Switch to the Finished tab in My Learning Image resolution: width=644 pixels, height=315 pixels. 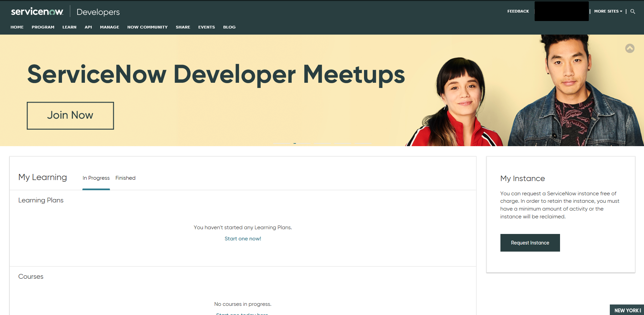125,178
